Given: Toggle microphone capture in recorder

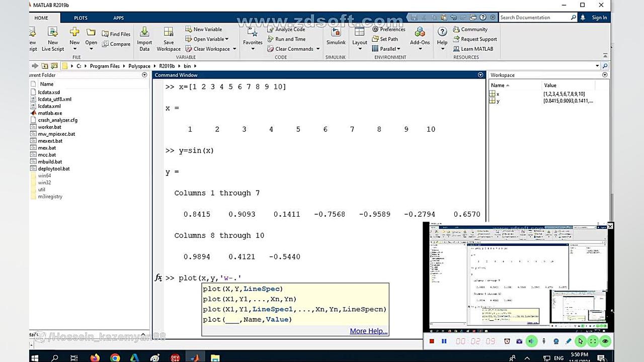Looking at the screenshot, I should (x=544, y=341).
